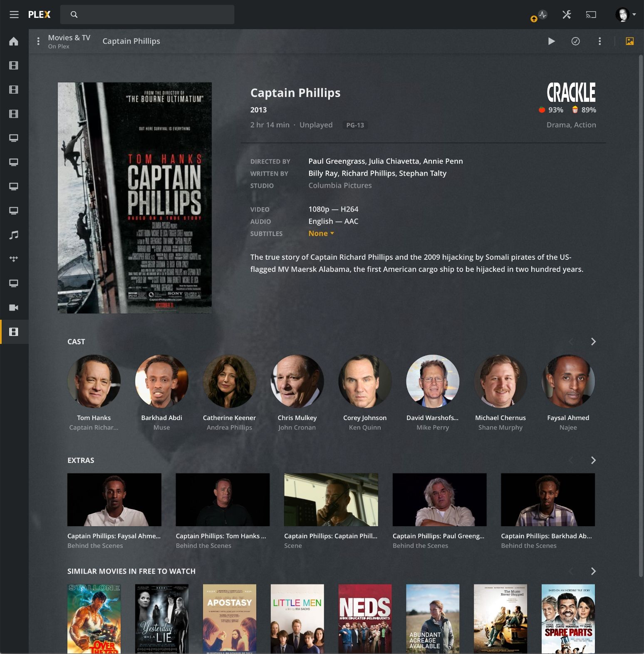
Task: Open the second TV monitor sidebar icon
Action: click(14, 162)
